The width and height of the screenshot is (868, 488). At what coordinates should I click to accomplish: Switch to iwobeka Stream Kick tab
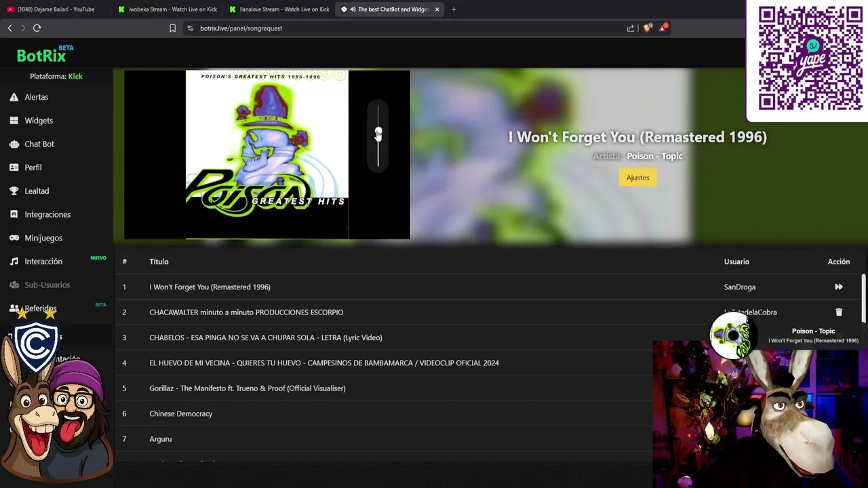pos(167,9)
